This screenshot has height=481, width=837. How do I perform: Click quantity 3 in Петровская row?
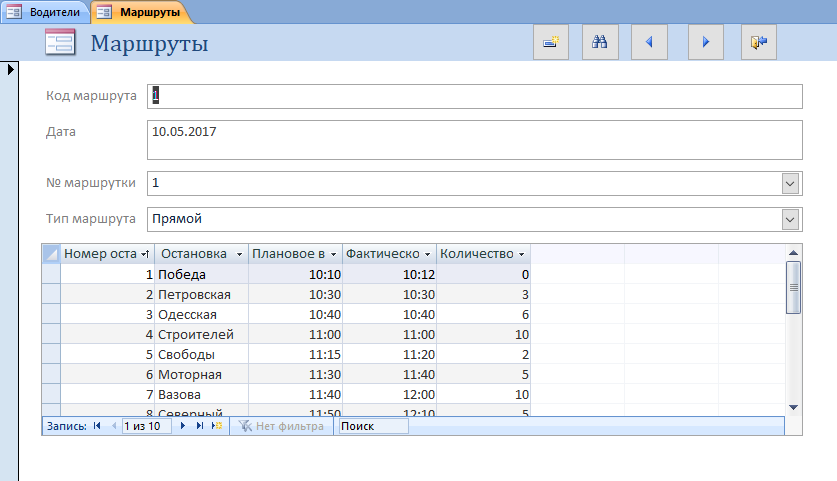click(x=484, y=295)
